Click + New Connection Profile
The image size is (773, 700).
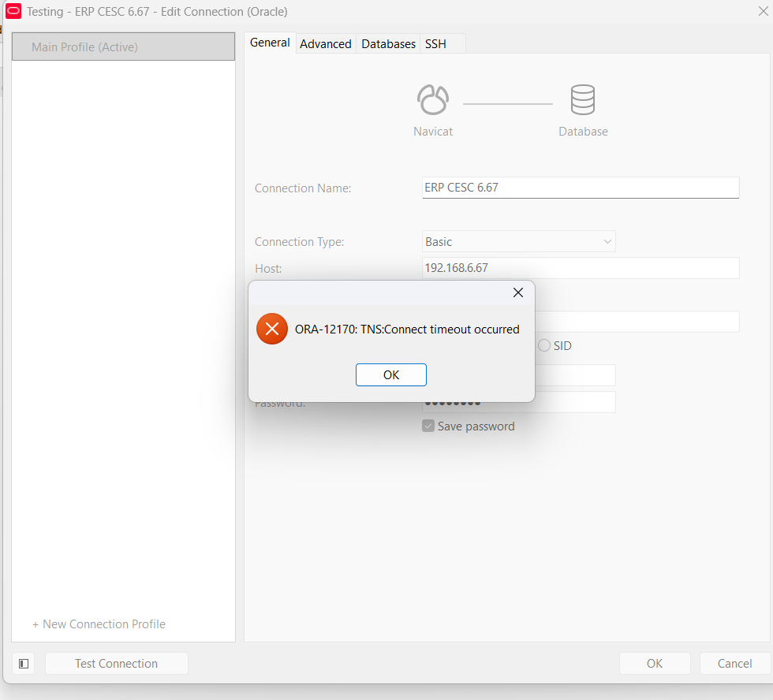tap(99, 624)
